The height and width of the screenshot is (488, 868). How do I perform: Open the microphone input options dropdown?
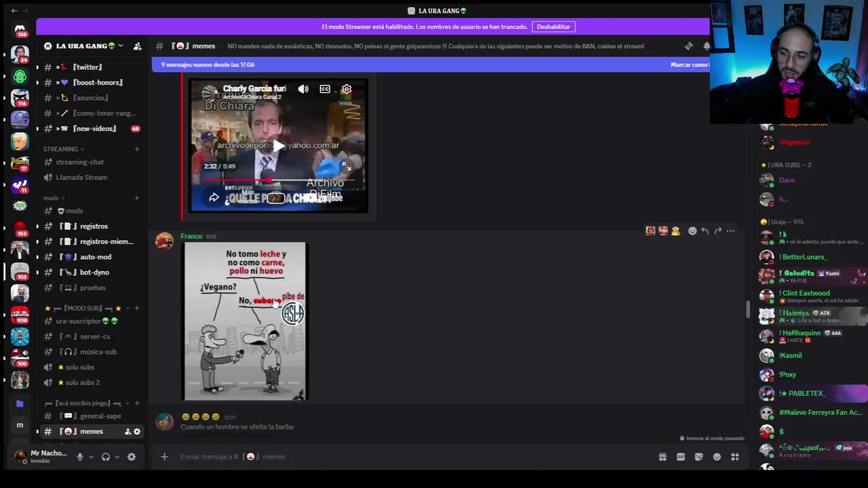(x=91, y=457)
